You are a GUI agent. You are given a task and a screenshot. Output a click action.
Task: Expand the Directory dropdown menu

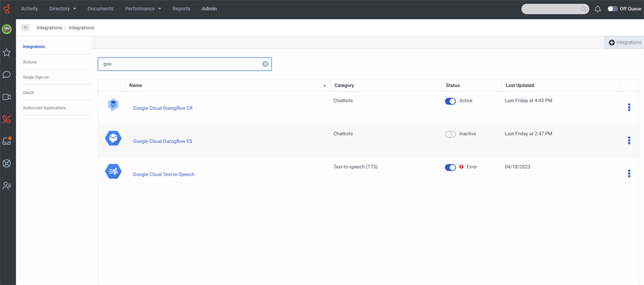[63, 9]
